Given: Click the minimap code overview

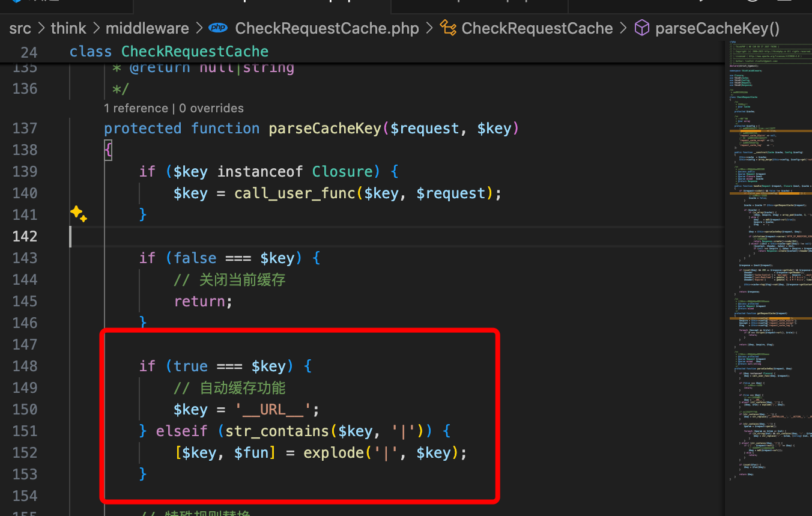Looking at the screenshot, I should coord(768,240).
